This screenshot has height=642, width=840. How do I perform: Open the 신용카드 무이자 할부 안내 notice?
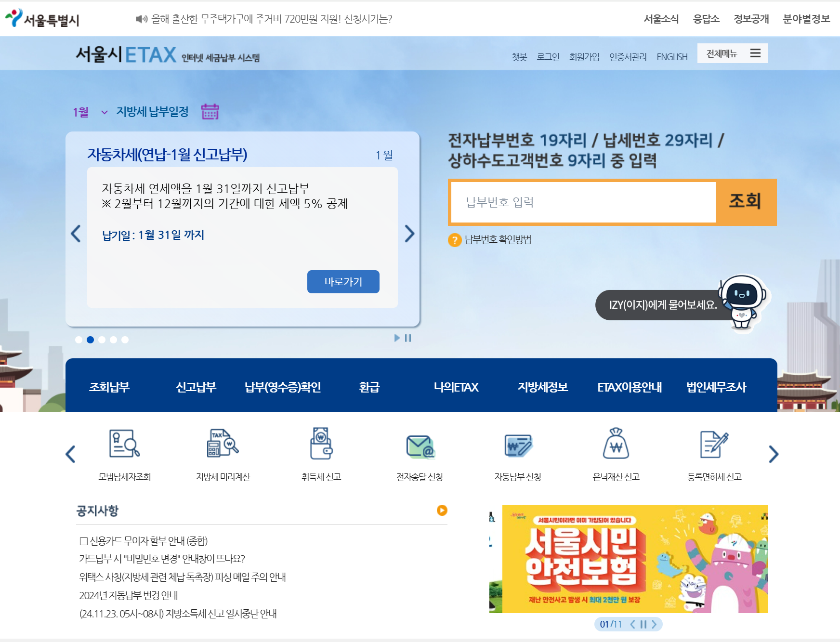click(x=144, y=541)
